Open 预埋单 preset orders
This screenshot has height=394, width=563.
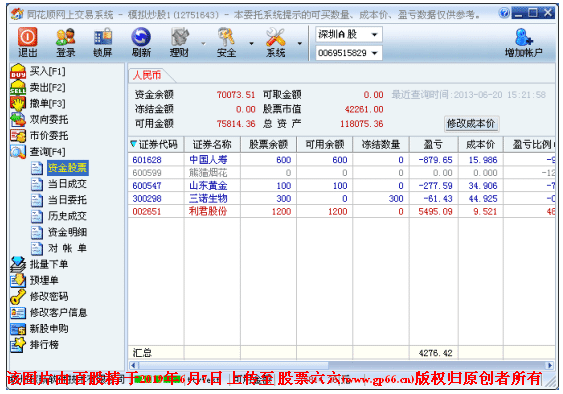[x=34, y=280]
